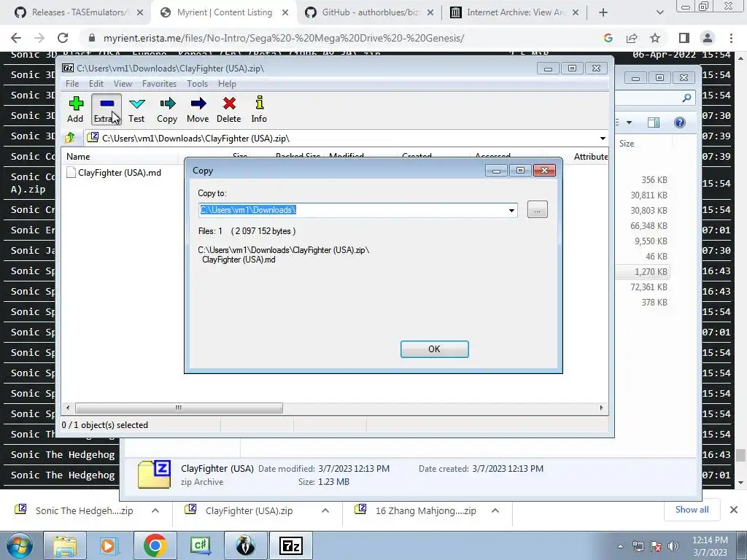Image resolution: width=747 pixels, height=560 pixels.
Task: Open the Favorites menu in 7-Zip
Action: point(159,84)
